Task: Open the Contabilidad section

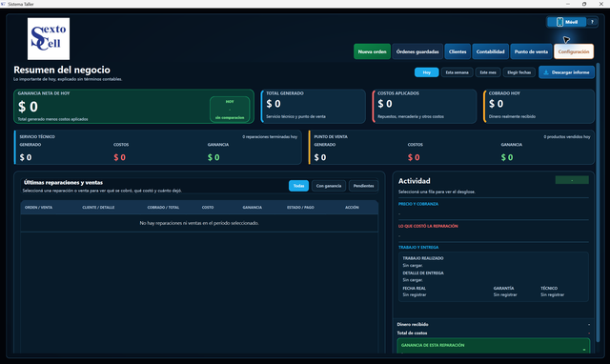Action: tap(490, 51)
